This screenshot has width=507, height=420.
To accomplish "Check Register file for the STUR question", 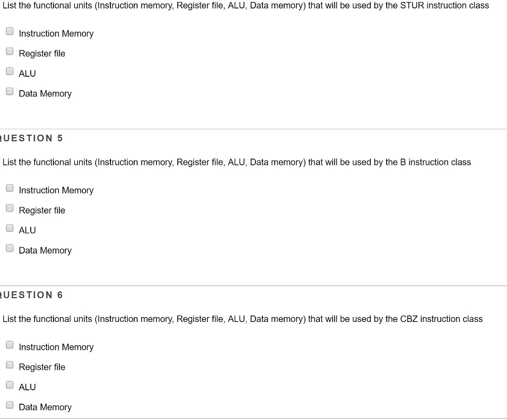I will (x=9, y=51).
